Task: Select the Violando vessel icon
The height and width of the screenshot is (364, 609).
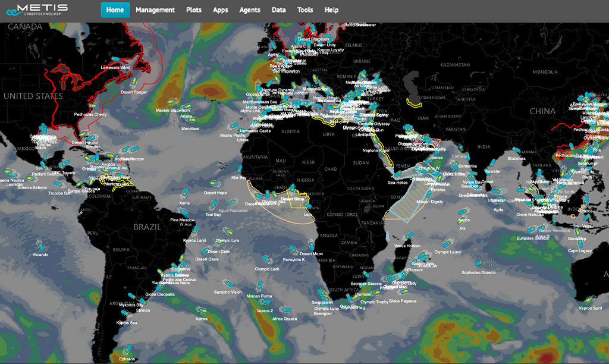Action: point(40,245)
